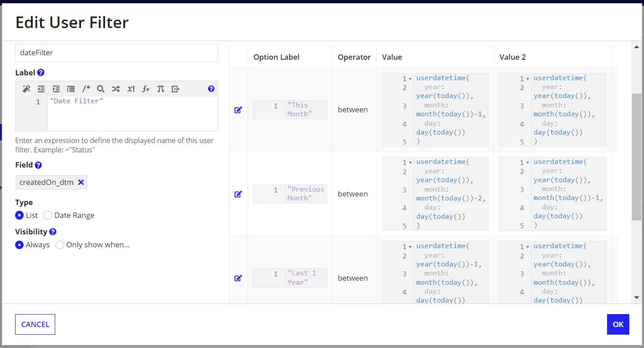Click the vertical scrollbar thumb
Screen dimensions: 644x348
pyautogui.click(x=636, y=157)
